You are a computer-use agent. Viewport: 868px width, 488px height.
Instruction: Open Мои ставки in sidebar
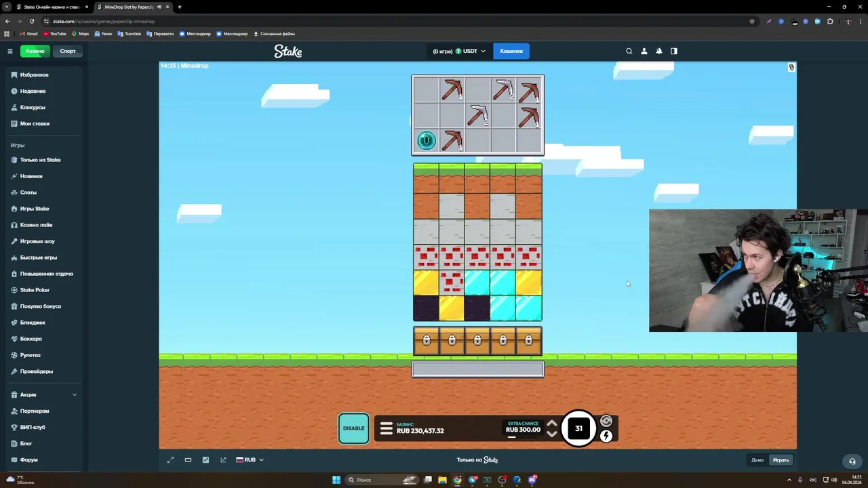coord(45,123)
